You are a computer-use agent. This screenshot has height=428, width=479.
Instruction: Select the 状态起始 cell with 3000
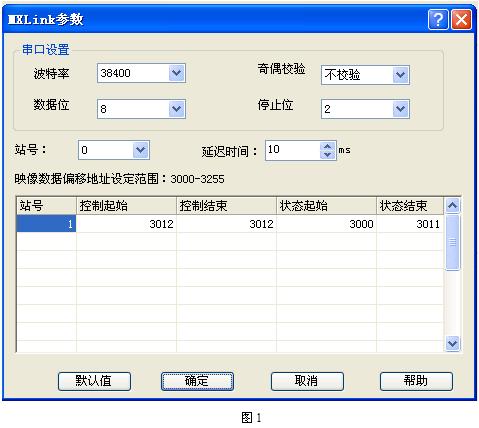tap(326, 223)
